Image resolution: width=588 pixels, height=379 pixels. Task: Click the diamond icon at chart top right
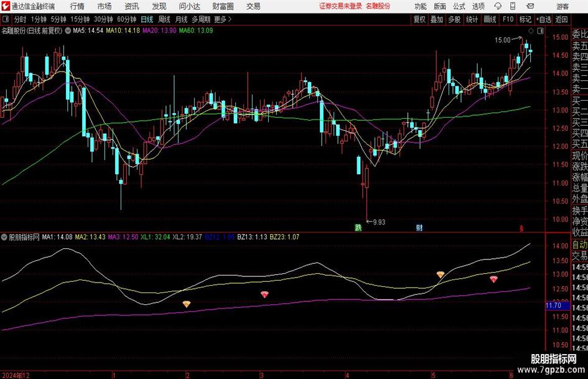pos(531,30)
